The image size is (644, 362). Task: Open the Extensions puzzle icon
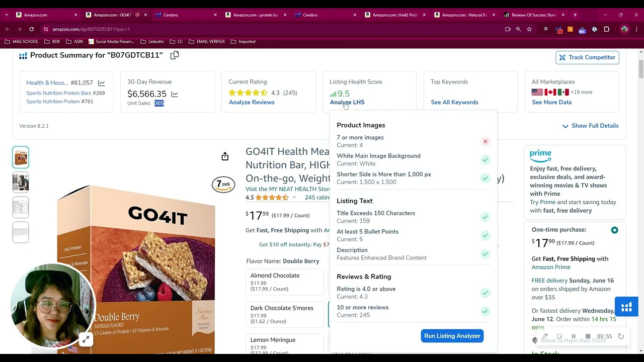(x=606, y=29)
